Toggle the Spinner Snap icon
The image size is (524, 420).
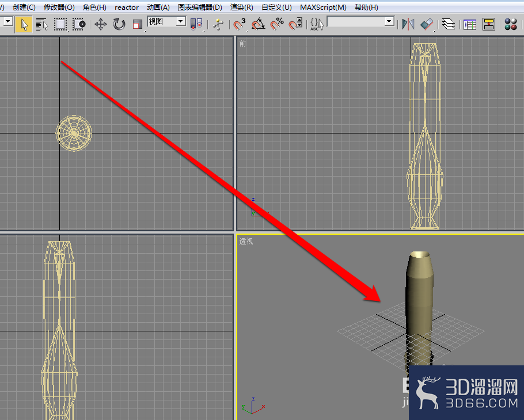coord(295,24)
